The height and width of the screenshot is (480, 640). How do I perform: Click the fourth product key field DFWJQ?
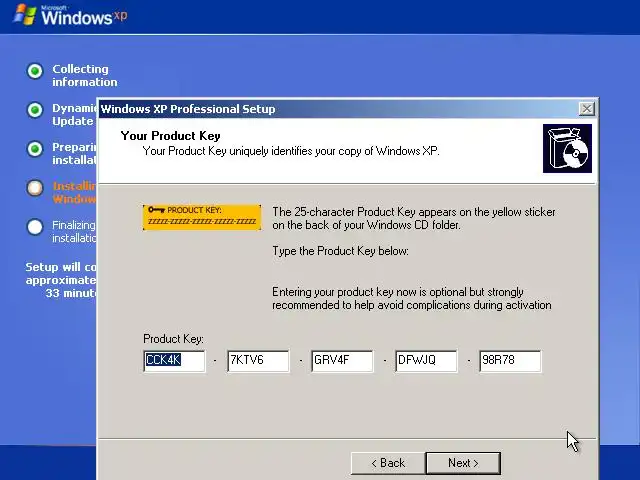(x=426, y=361)
